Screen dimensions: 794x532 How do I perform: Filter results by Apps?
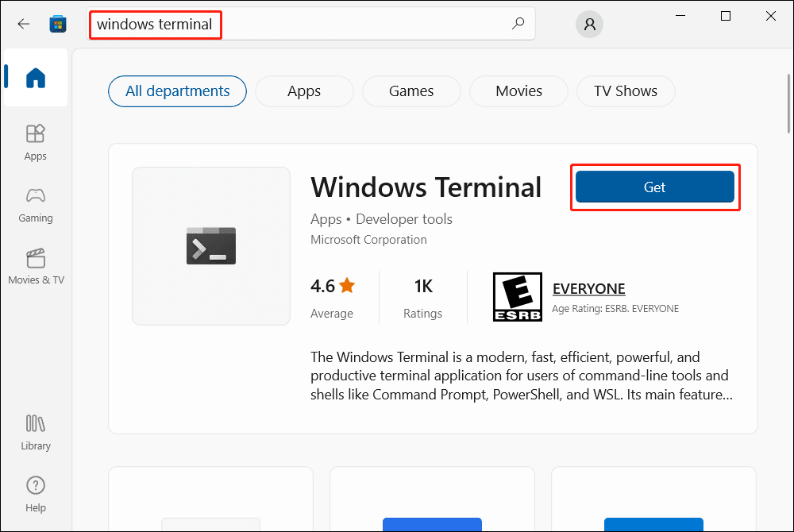click(x=304, y=91)
